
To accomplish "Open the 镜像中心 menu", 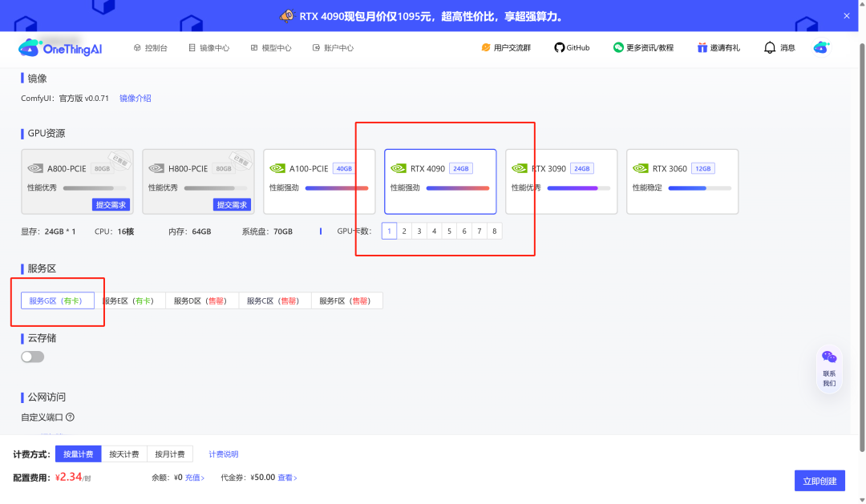I will point(208,48).
